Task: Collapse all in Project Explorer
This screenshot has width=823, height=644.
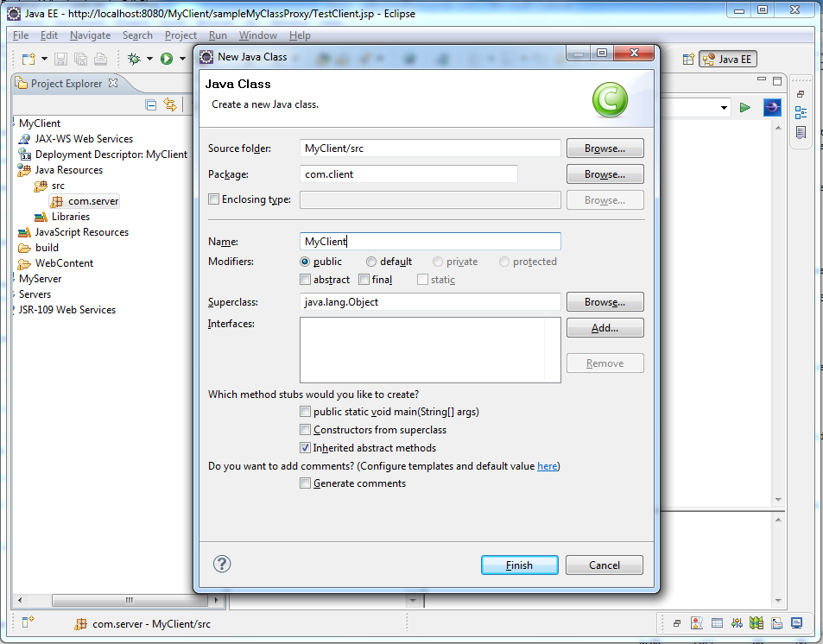Action: [150, 105]
